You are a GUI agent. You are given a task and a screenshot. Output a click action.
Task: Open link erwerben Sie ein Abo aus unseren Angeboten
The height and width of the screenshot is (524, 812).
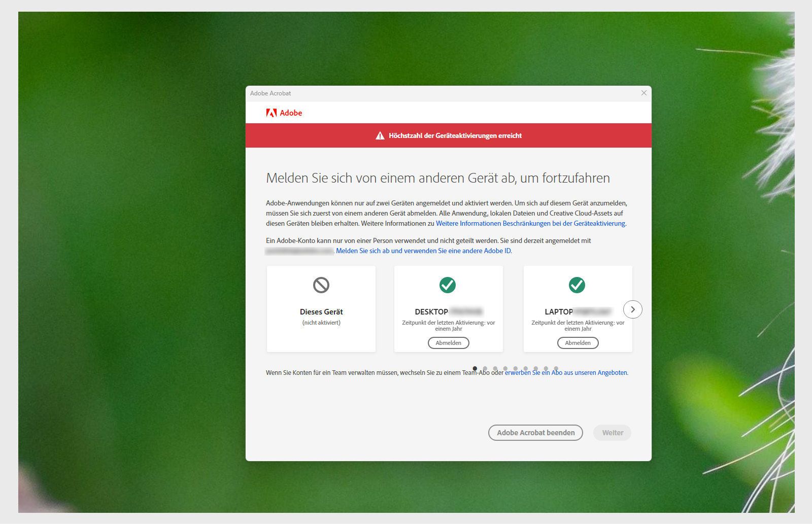[566, 372]
